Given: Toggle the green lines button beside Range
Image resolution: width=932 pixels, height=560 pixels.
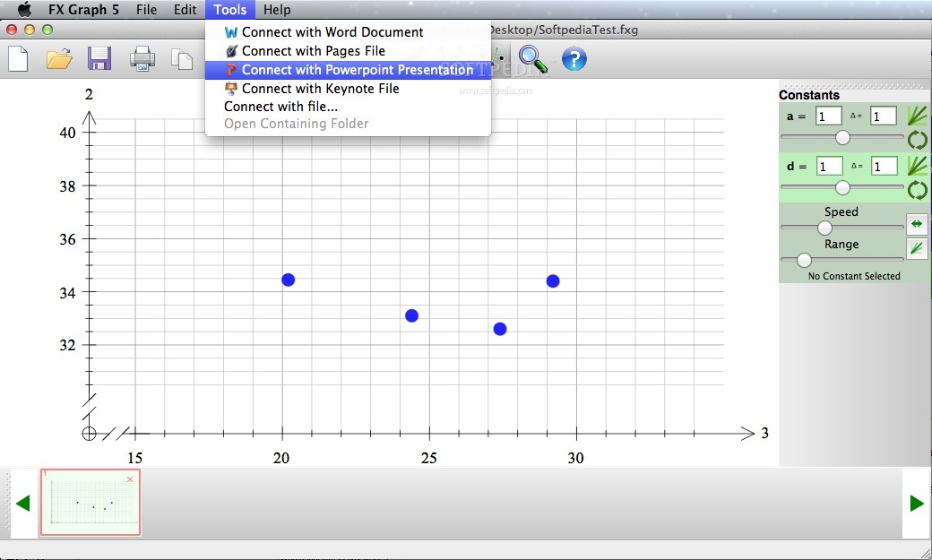Looking at the screenshot, I should coord(917,248).
